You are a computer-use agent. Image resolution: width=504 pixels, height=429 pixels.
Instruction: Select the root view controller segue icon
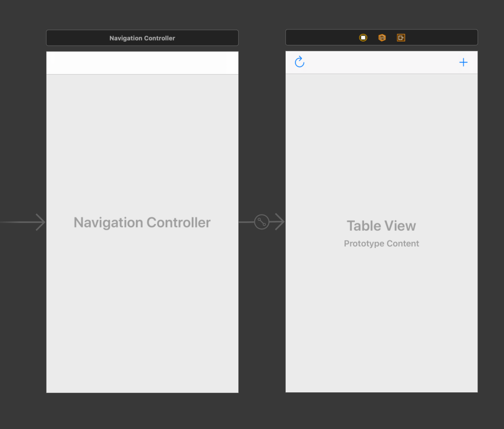click(262, 222)
